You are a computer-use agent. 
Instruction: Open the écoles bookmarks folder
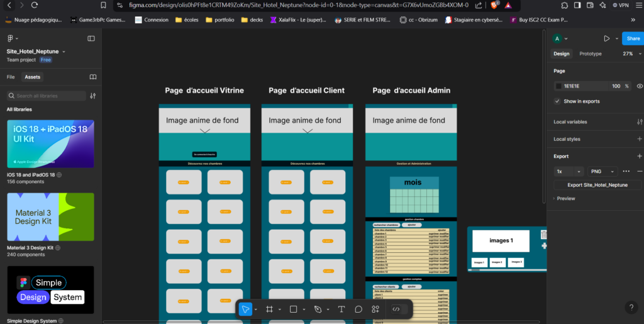click(x=187, y=20)
